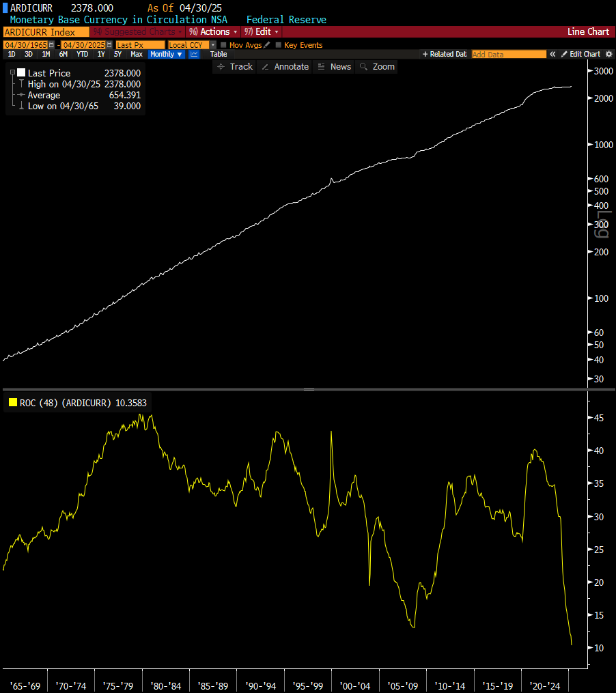This screenshot has width=616, height=693.
Task: Select the 5Y time range
Action: [x=117, y=54]
